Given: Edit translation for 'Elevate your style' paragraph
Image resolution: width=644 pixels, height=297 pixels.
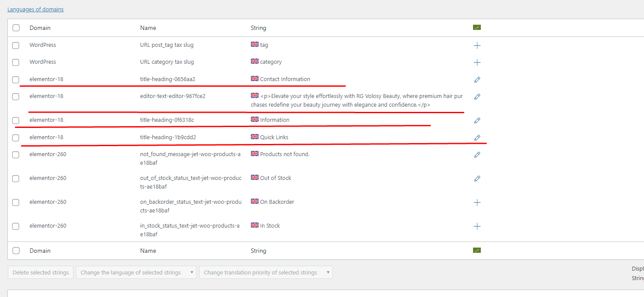Looking at the screenshot, I should pos(477,97).
